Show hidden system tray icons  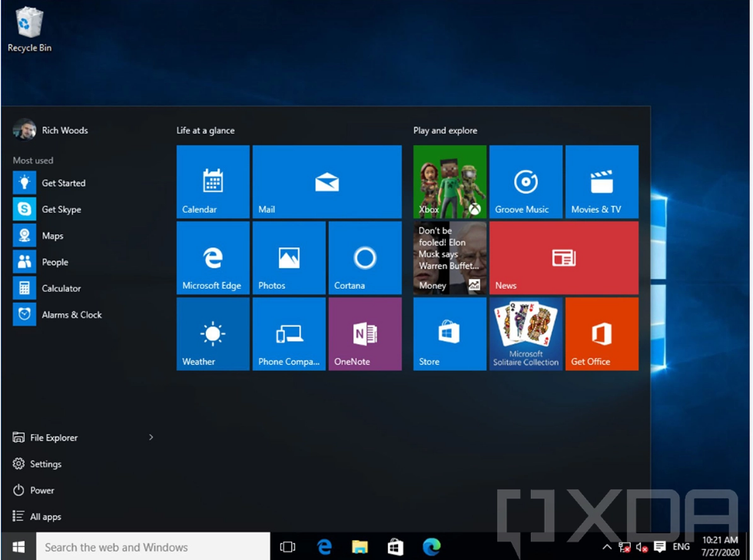606,548
